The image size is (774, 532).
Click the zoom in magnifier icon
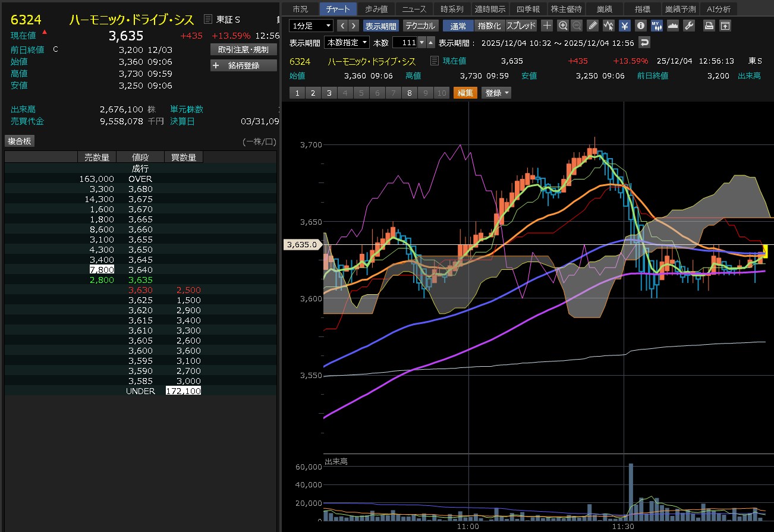point(563,26)
